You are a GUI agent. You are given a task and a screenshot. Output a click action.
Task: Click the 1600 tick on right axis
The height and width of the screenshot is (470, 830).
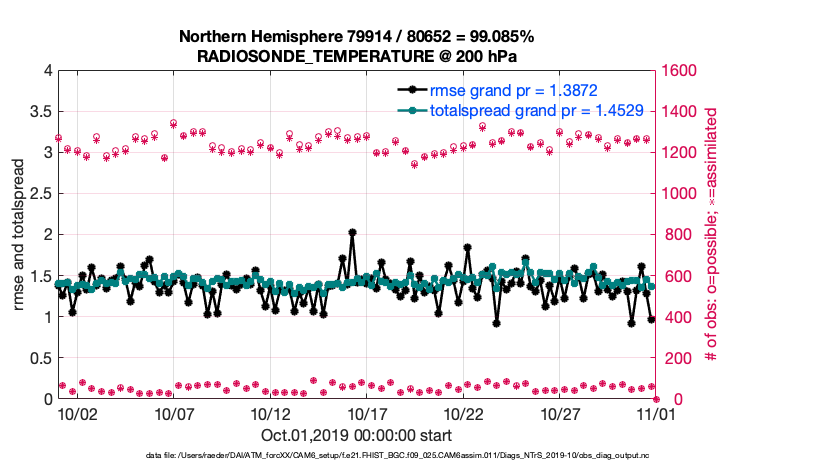click(680, 71)
